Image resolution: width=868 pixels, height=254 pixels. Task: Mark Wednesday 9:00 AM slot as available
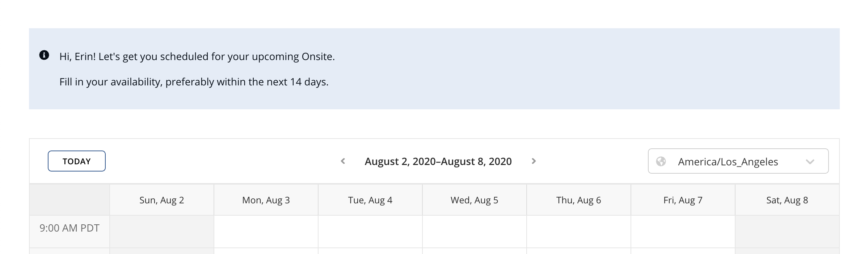[475, 232]
